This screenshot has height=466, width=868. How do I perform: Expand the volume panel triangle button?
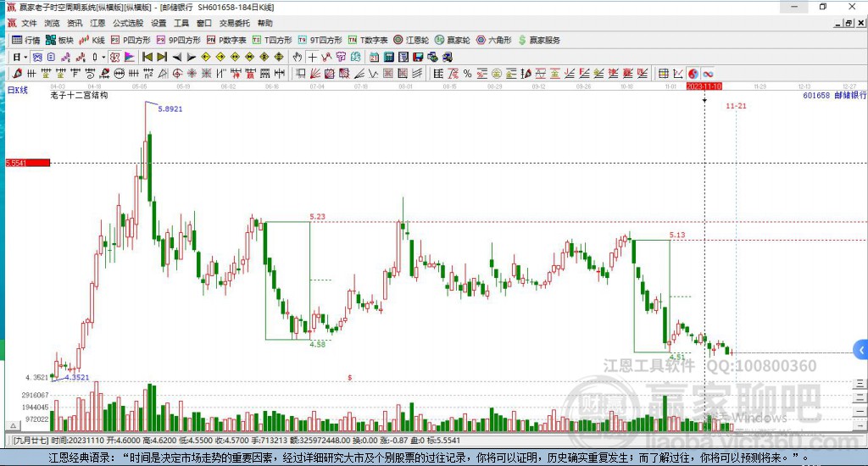[x=13, y=425]
